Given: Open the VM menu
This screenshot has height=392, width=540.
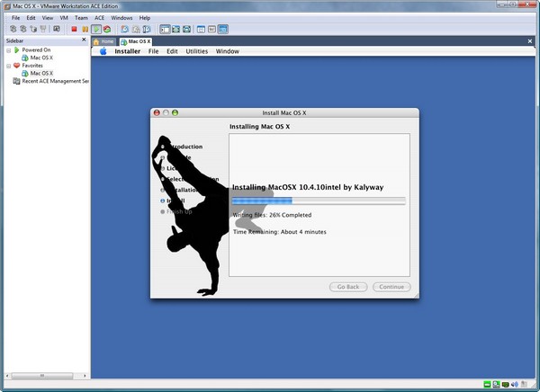Looking at the screenshot, I should click(64, 18).
